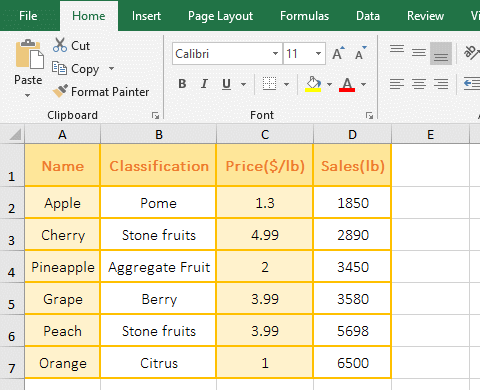The width and height of the screenshot is (480, 390).
Task: Open the Data tab
Action: pos(368,16)
